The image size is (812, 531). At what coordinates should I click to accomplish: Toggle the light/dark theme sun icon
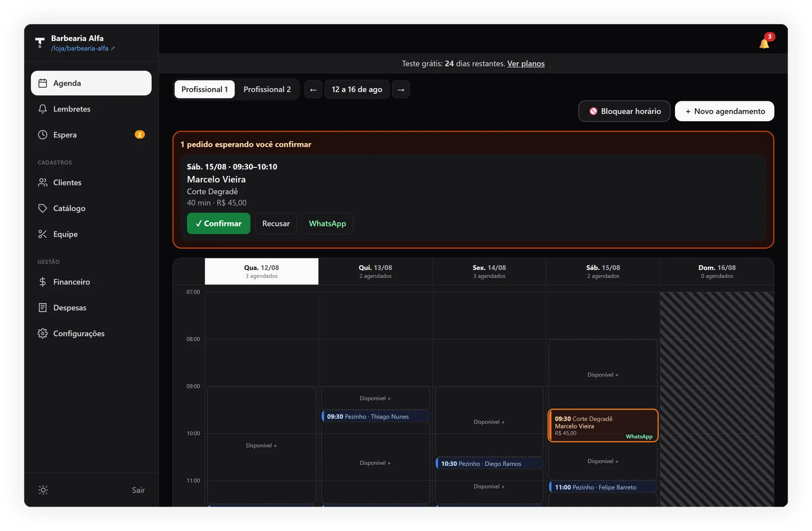coord(43,490)
